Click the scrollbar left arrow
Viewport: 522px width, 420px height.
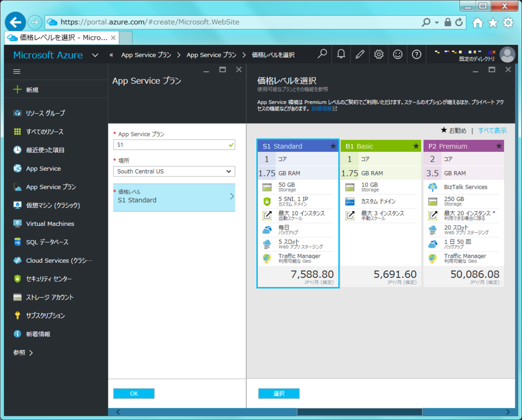pos(118,412)
